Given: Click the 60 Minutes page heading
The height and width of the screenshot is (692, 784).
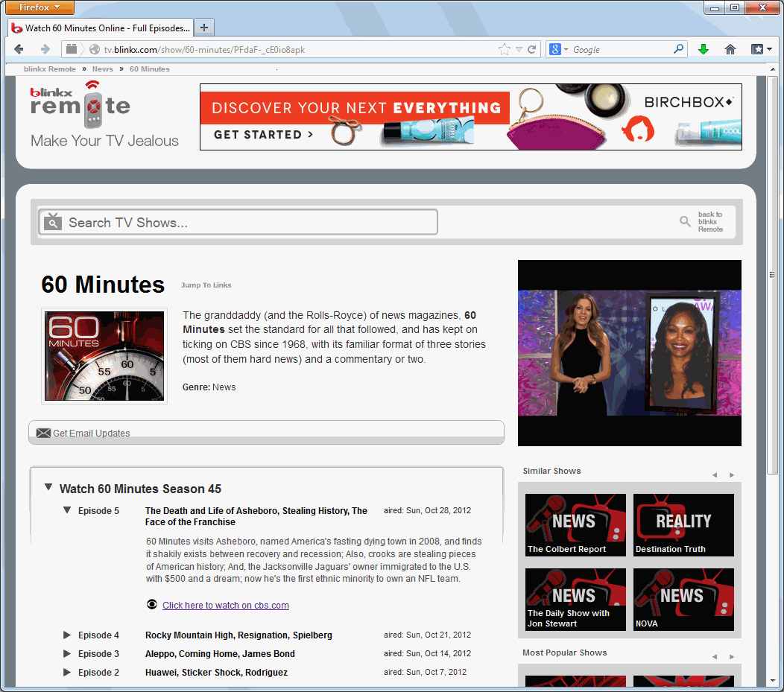Looking at the screenshot, I should point(103,285).
